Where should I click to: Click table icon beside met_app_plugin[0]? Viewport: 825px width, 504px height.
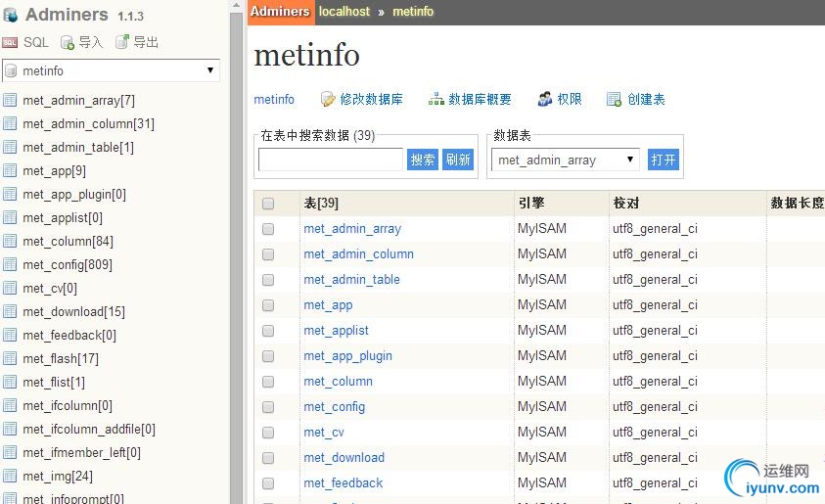coord(10,194)
